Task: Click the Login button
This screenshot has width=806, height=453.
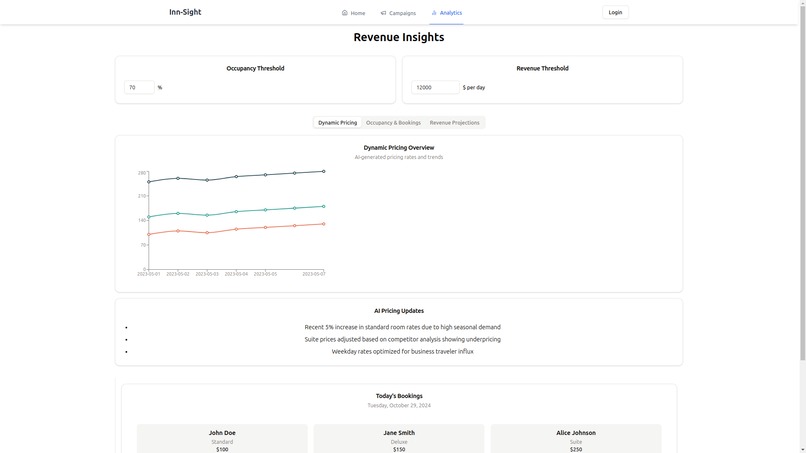Action: 615,12
